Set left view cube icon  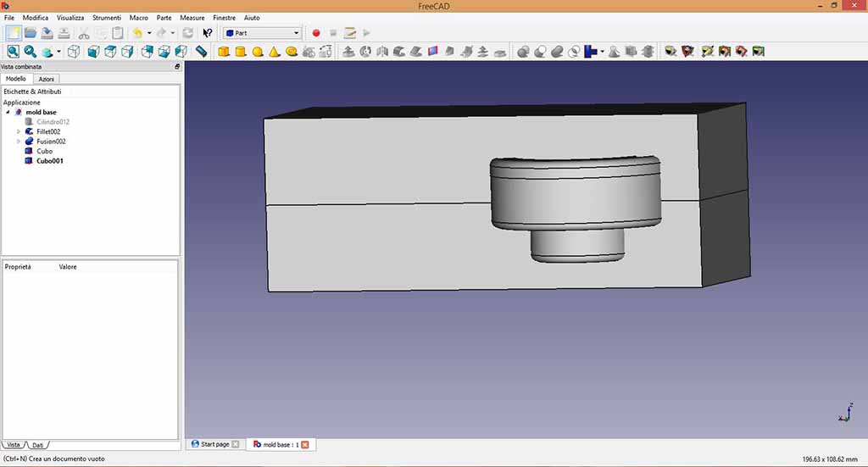coord(181,52)
